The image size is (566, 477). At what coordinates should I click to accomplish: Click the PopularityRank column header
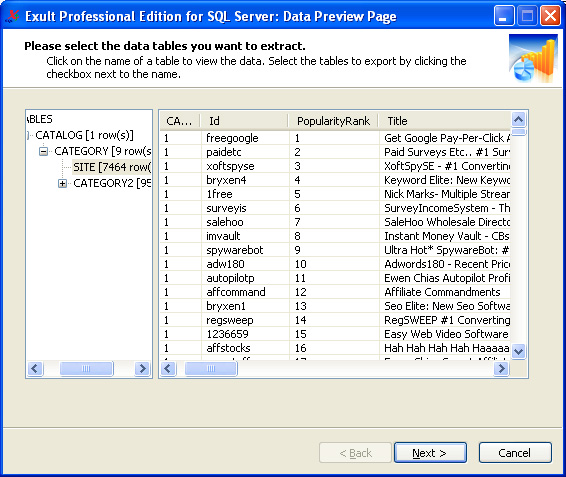[333, 121]
